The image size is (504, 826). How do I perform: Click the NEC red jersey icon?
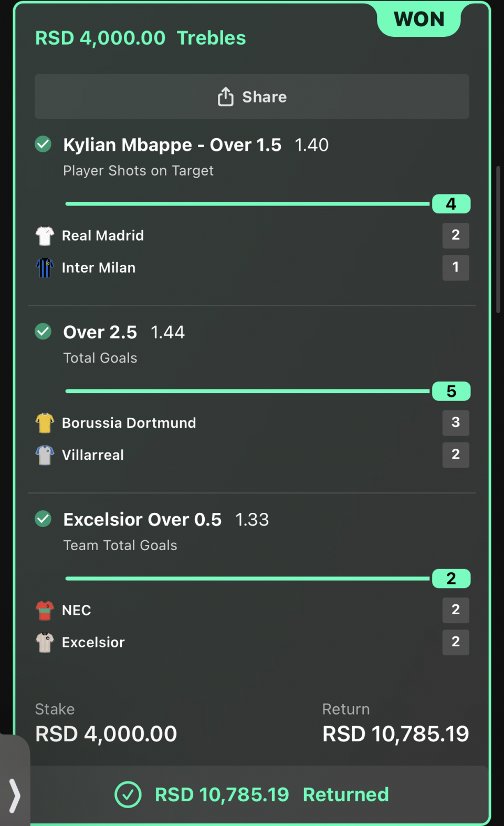(x=45, y=611)
